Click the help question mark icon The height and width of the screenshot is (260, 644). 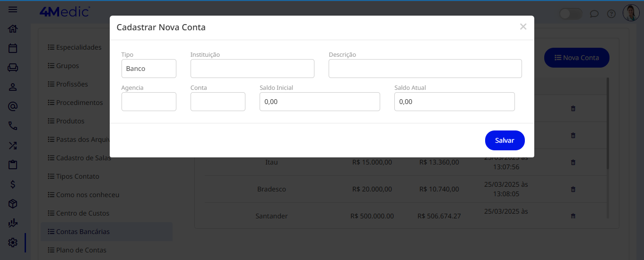point(611,14)
